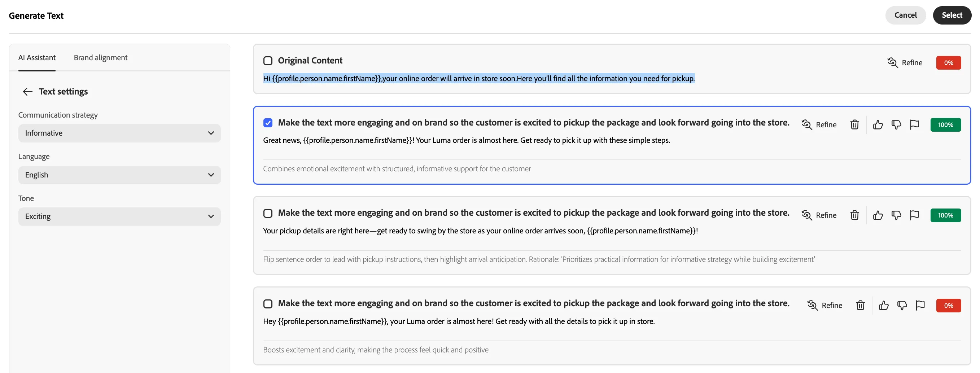
Task: Click the red 0% score badge on Original Content
Action: (x=948, y=63)
